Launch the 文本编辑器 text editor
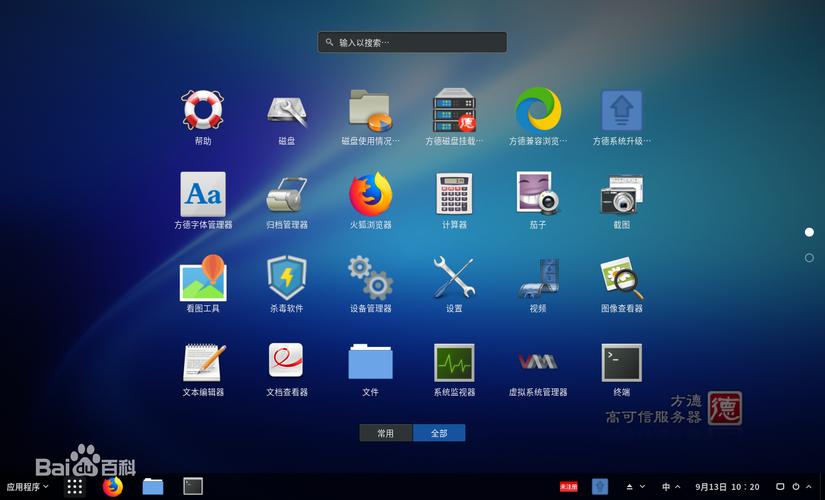Screen dimensions: 825x500 point(202,362)
